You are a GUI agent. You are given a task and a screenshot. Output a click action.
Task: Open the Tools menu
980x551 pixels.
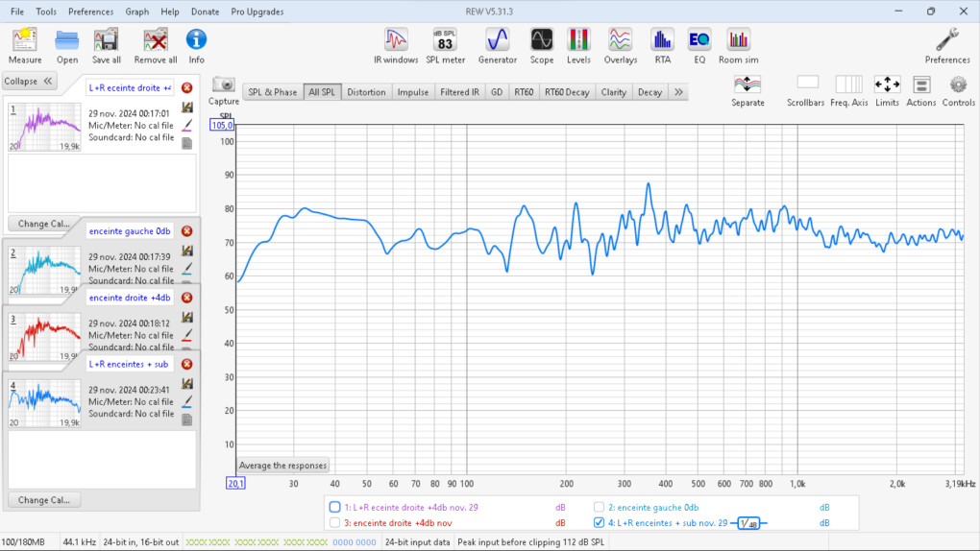click(x=45, y=12)
